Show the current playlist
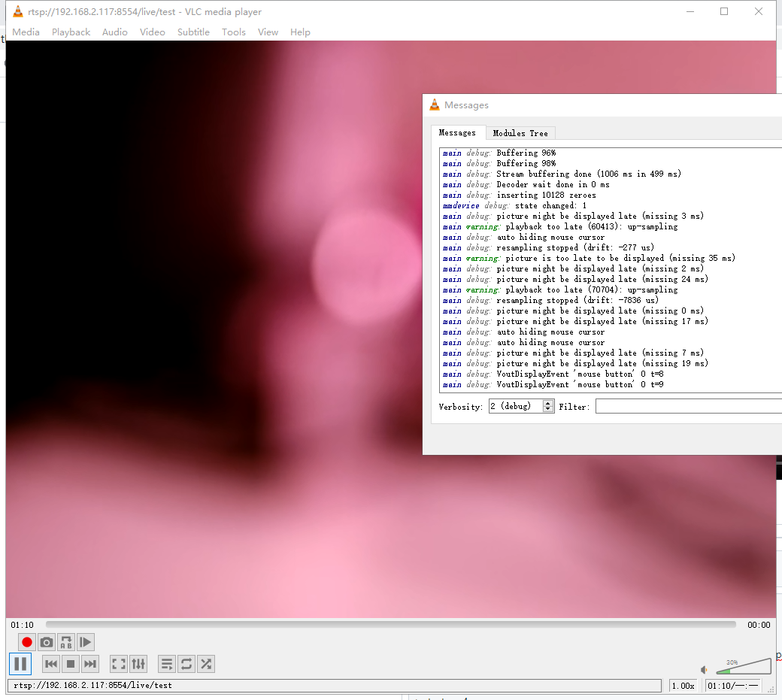The width and height of the screenshot is (782, 700). [166, 663]
